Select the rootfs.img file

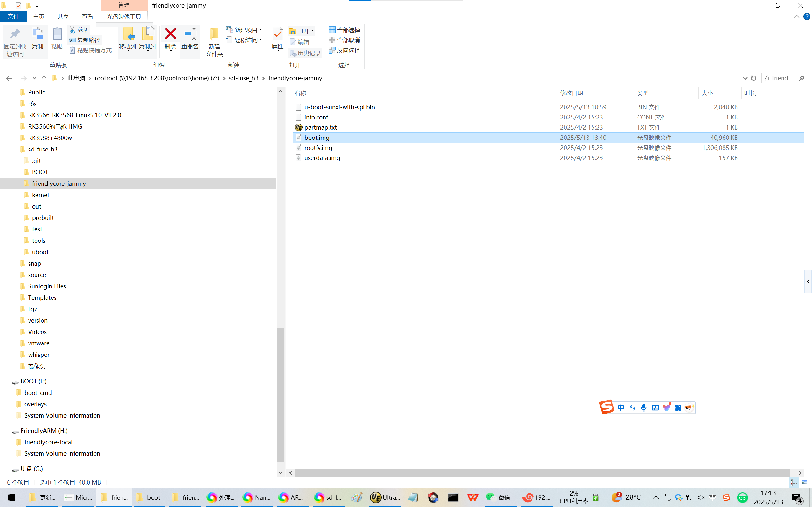318,148
